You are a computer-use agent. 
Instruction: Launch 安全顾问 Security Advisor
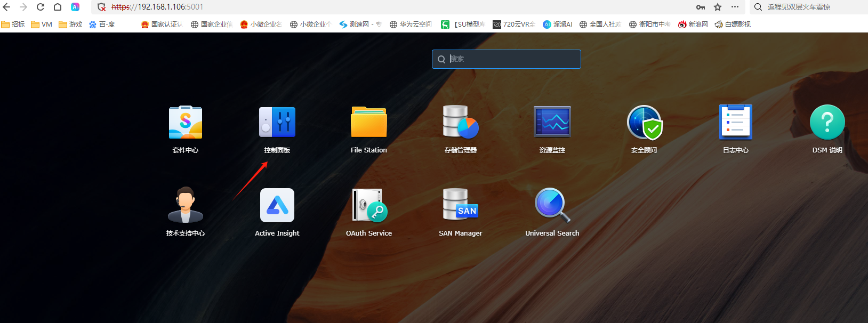644,123
